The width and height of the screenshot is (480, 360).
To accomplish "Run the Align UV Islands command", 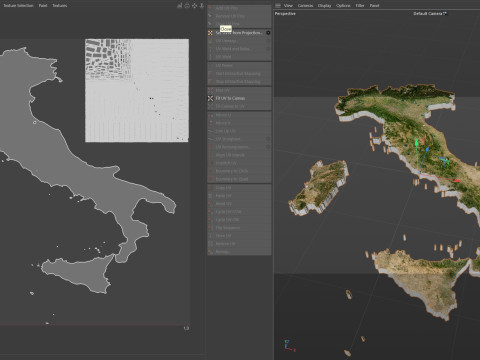I will click(x=239, y=155).
